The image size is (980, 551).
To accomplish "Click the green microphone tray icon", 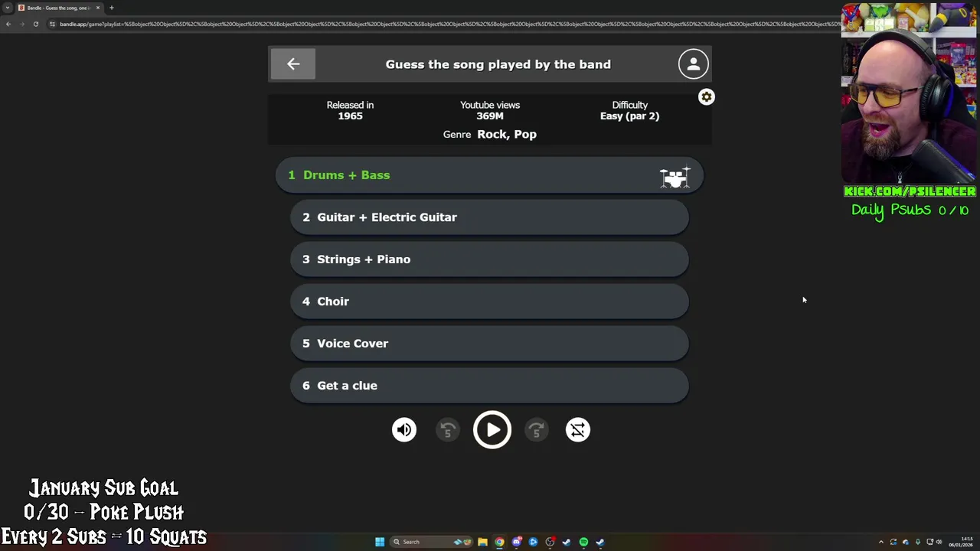I will (918, 542).
